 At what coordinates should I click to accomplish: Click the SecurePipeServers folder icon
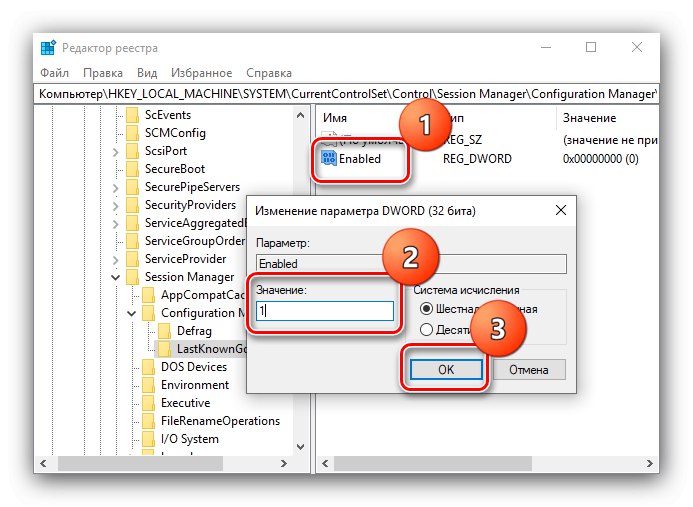[x=132, y=187]
